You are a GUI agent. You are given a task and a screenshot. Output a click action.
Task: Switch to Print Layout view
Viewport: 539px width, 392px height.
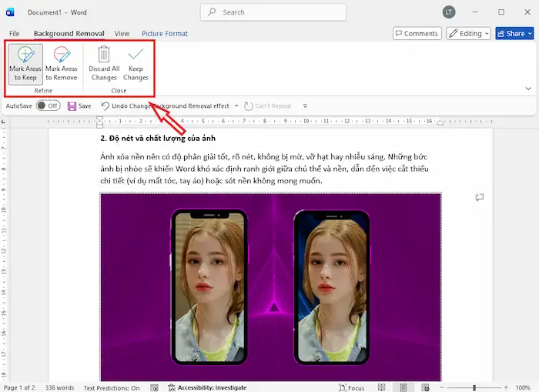tap(403, 387)
